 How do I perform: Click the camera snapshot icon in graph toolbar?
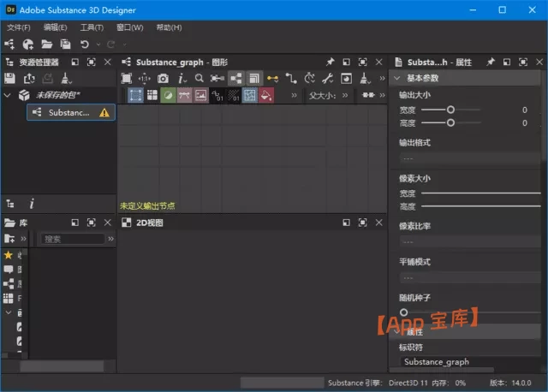[163, 79]
